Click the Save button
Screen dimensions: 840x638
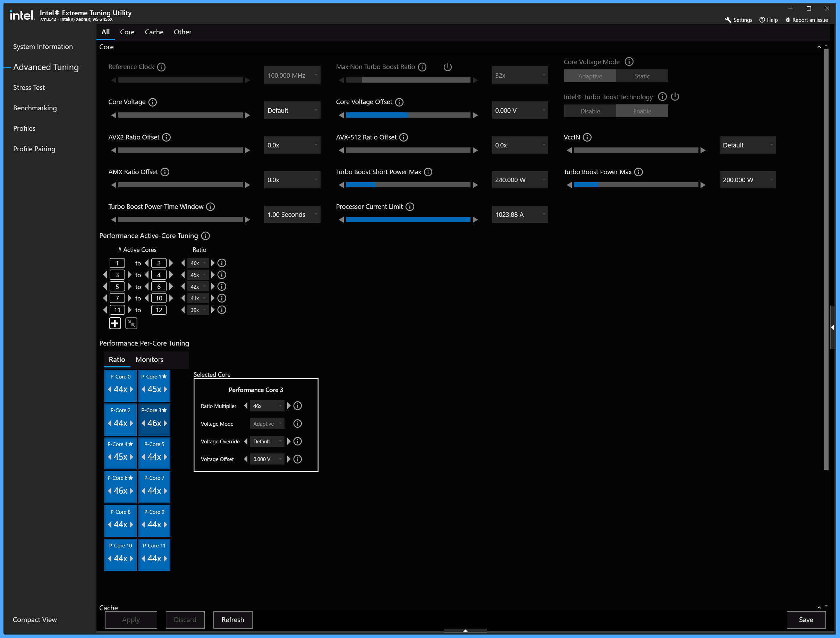pyautogui.click(x=806, y=619)
